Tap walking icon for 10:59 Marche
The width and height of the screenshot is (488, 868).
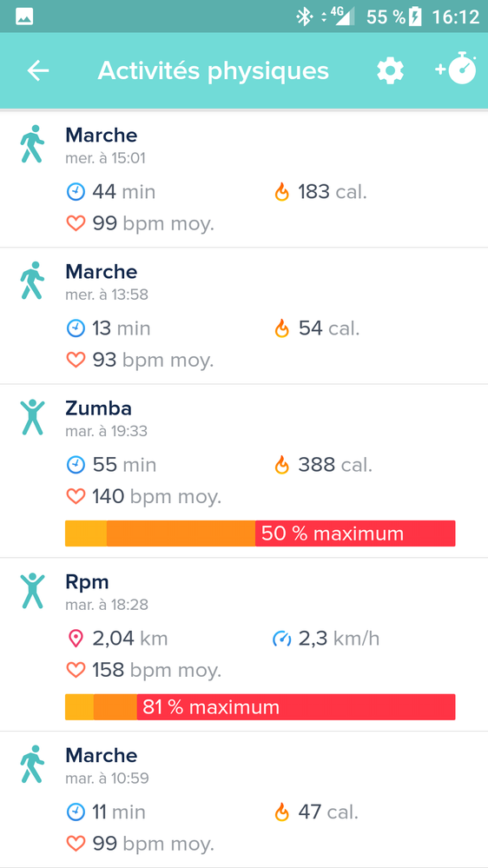[x=32, y=765]
